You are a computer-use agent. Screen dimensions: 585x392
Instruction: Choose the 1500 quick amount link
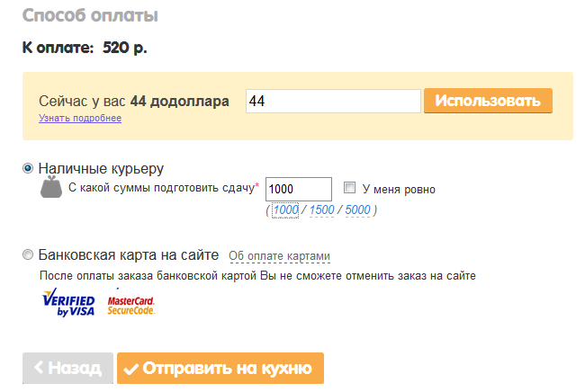click(321, 209)
